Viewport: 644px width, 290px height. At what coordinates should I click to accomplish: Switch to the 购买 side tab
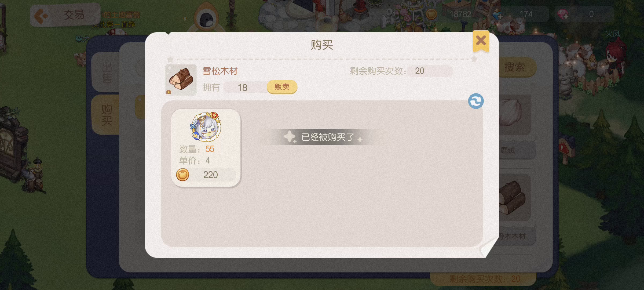click(106, 115)
